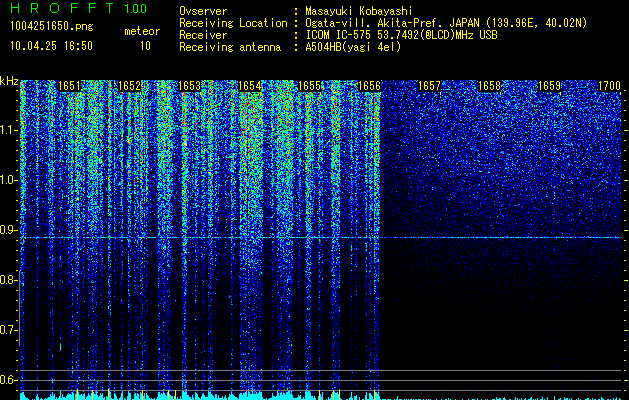Click the 1659 time marker

click(549, 86)
